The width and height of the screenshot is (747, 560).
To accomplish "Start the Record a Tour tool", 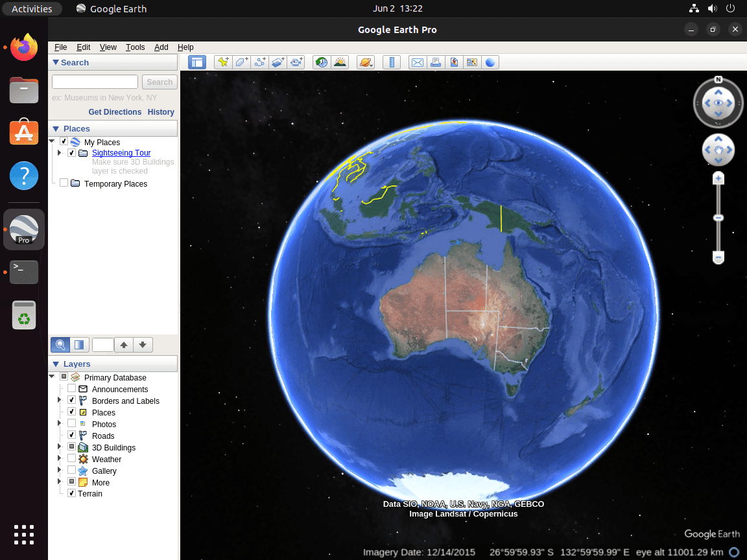I will pos(296,62).
